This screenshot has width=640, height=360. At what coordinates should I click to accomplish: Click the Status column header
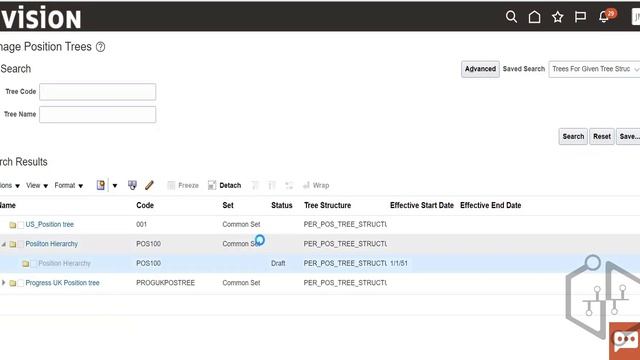click(x=282, y=205)
